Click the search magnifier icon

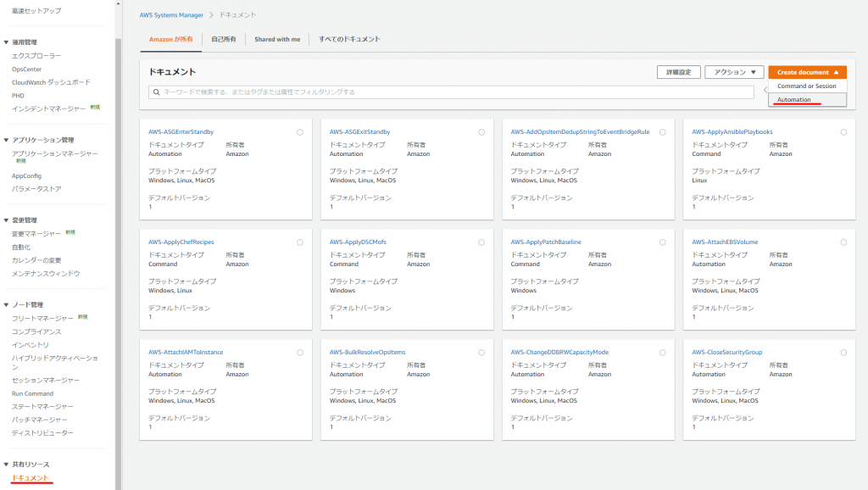[x=157, y=92]
